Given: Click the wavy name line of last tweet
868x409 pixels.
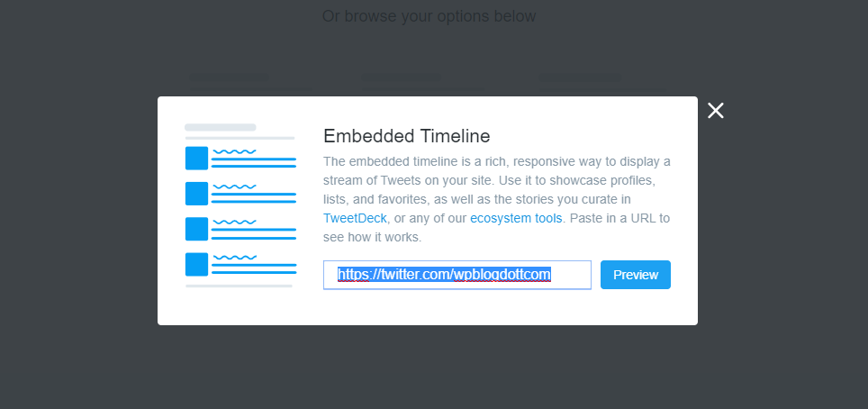Looking at the screenshot, I should tap(235, 257).
